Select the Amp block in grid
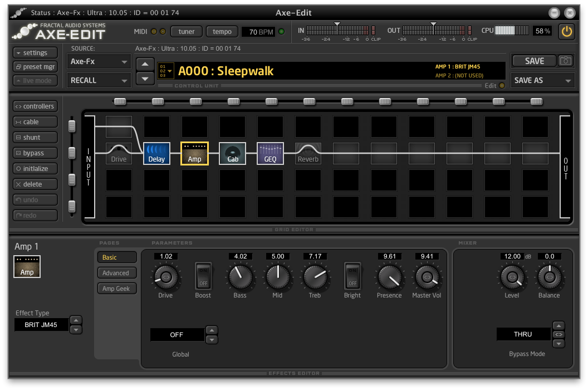This screenshot has height=390, width=588. pos(195,153)
